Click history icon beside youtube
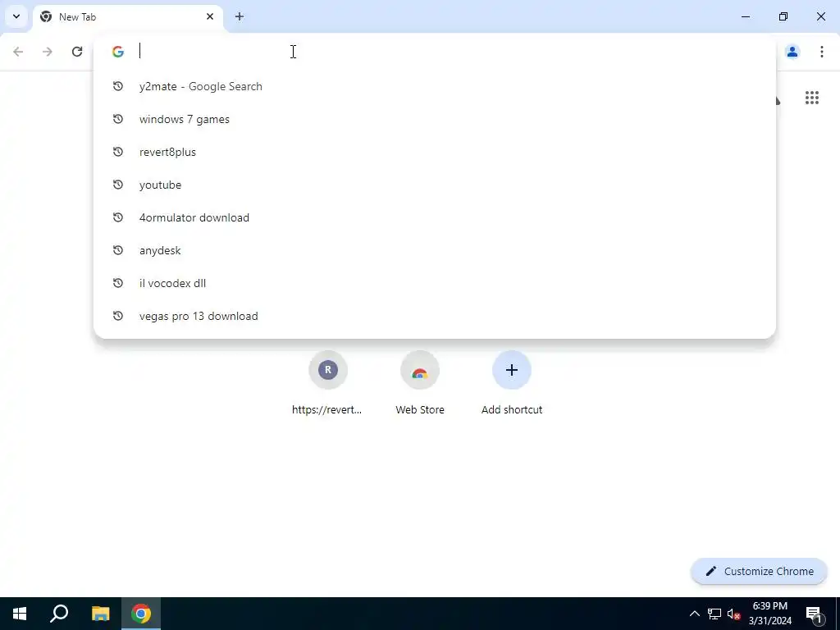Image resolution: width=840 pixels, height=630 pixels. [118, 185]
